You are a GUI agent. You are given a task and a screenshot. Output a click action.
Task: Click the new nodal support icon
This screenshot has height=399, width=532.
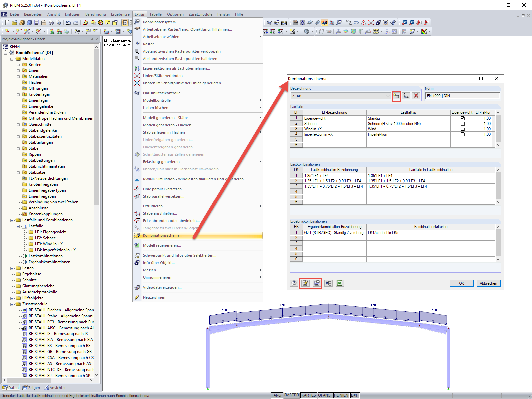pos(52,31)
